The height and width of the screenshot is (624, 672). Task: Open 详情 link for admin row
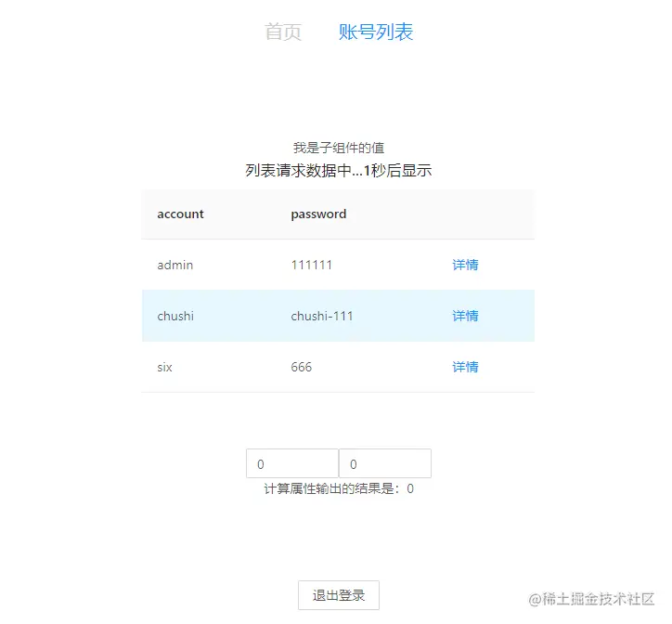[x=465, y=265]
